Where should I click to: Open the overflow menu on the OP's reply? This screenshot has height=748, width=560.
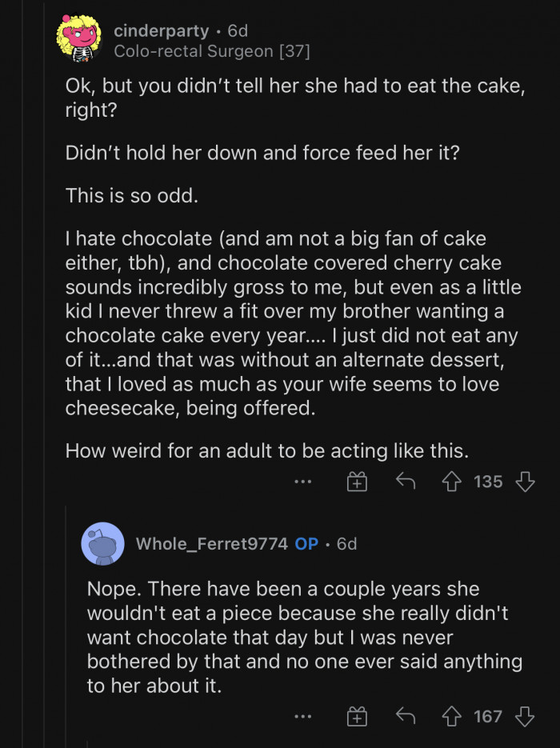pyautogui.click(x=303, y=717)
